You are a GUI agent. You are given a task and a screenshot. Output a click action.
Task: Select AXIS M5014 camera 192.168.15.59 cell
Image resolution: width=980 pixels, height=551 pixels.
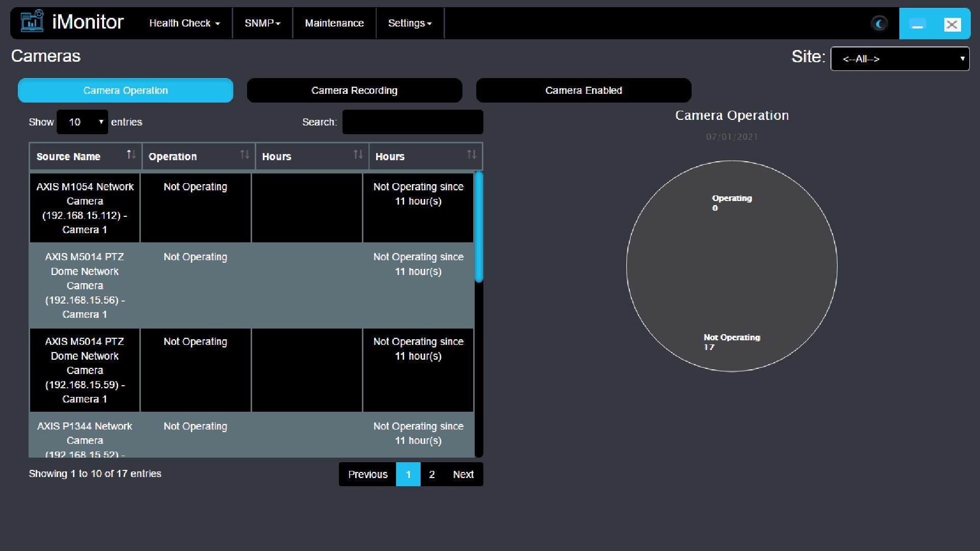[x=85, y=370]
